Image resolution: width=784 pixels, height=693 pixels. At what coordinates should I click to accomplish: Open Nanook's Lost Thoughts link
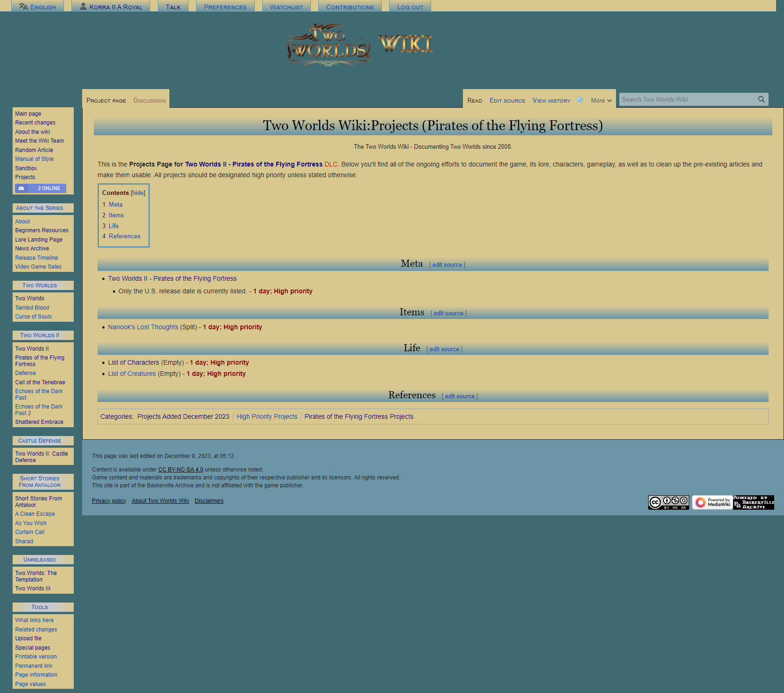coord(143,327)
